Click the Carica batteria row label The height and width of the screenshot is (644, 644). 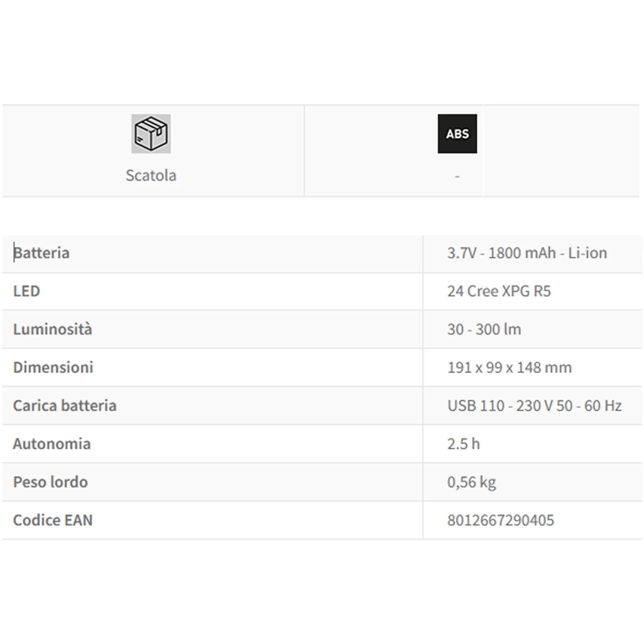[64, 406]
